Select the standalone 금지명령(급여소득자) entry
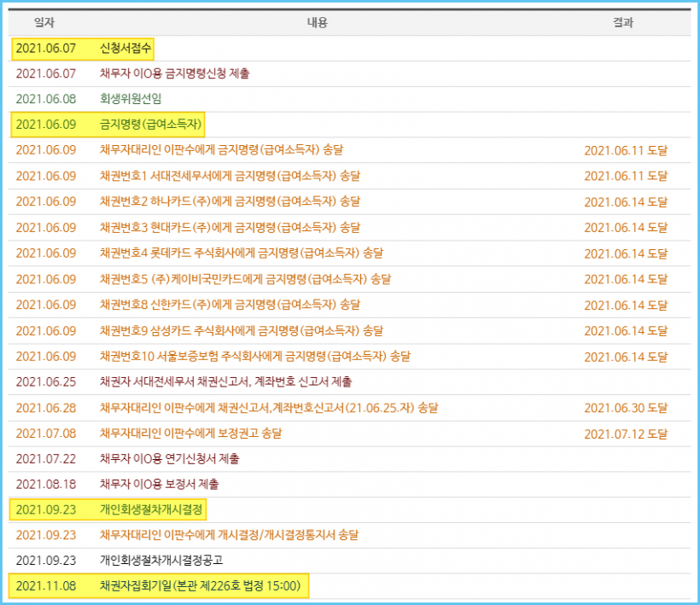The image size is (700, 605). tap(151, 124)
